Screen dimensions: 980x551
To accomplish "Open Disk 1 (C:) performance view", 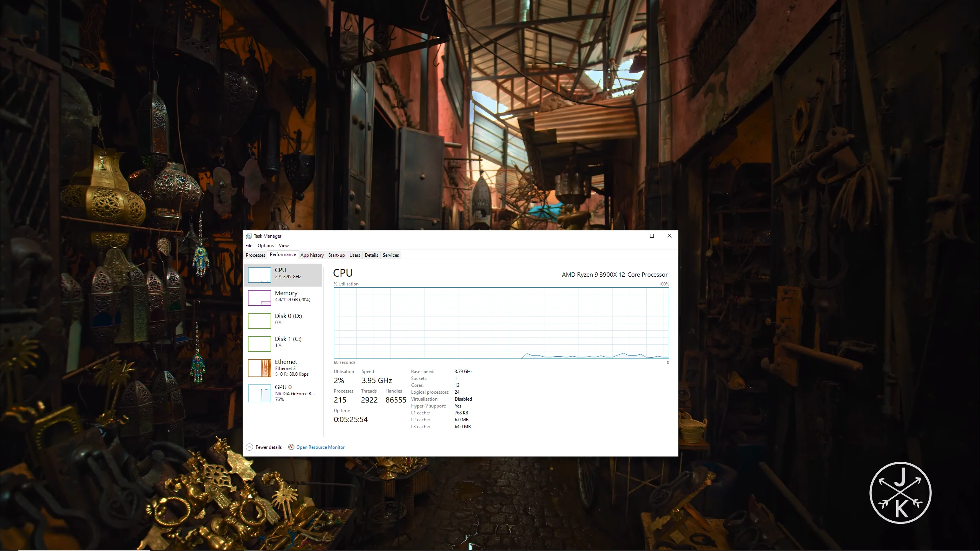I will click(x=283, y=344).
